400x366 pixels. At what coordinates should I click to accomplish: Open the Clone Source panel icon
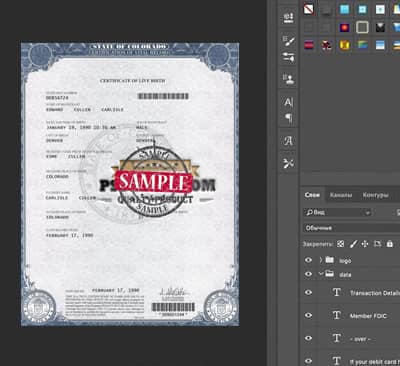[289, 79]
